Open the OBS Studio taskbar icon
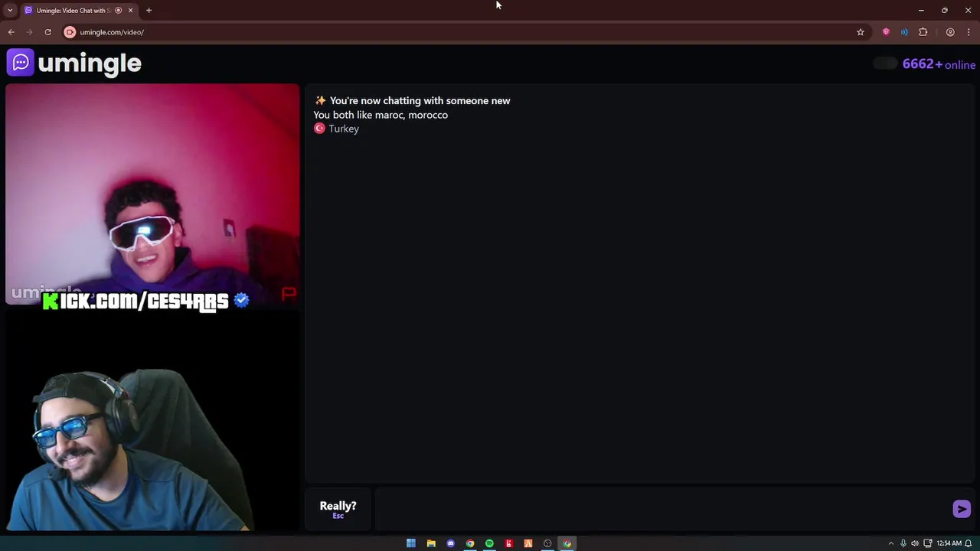Viewport: 980px width, 551px height. click(547, 543)
